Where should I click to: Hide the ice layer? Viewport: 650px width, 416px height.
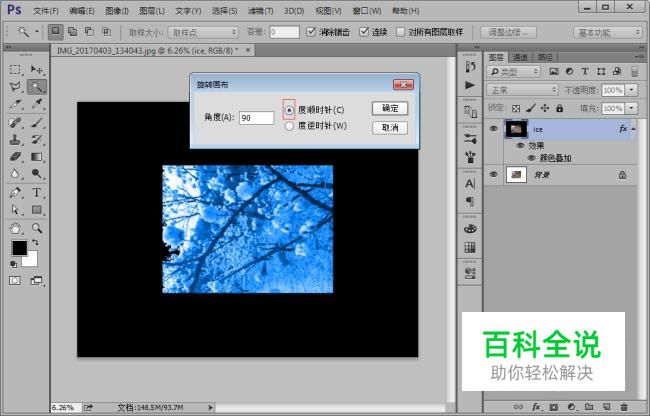[x=493, y=129]
